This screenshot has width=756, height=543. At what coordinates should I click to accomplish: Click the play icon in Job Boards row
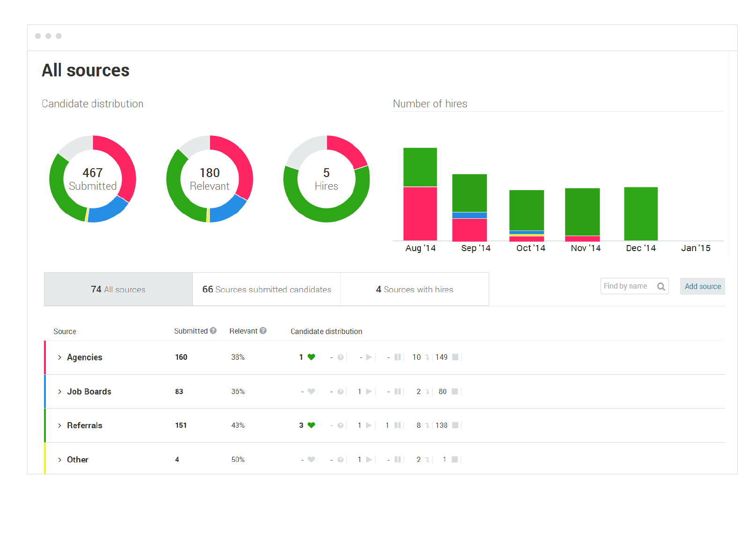(x=369, y=392)
